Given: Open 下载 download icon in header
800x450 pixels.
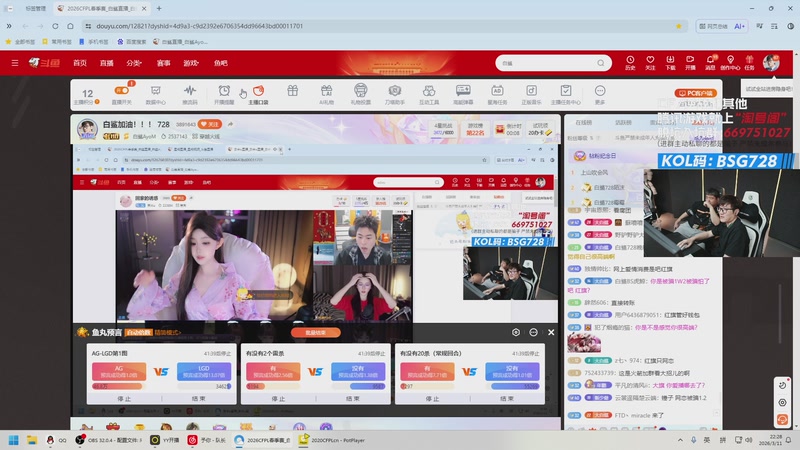Looking at the screenshot, I should click(670, 62).
